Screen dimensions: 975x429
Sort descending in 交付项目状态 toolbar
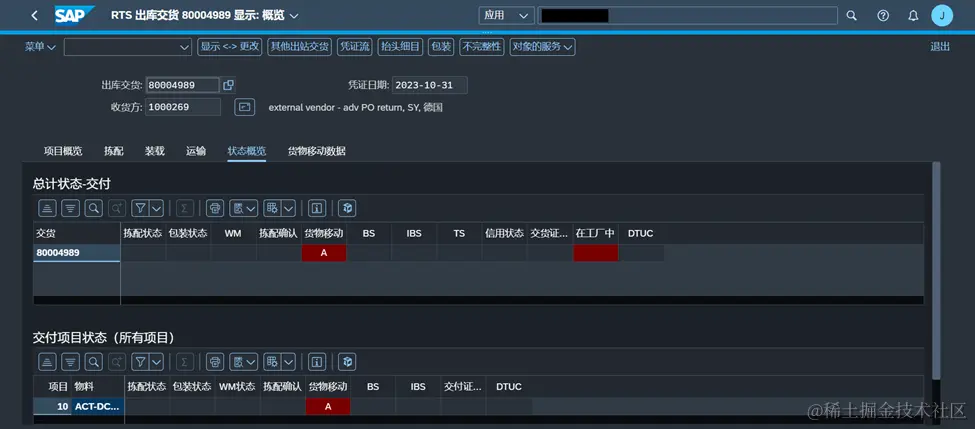point(70,361)
